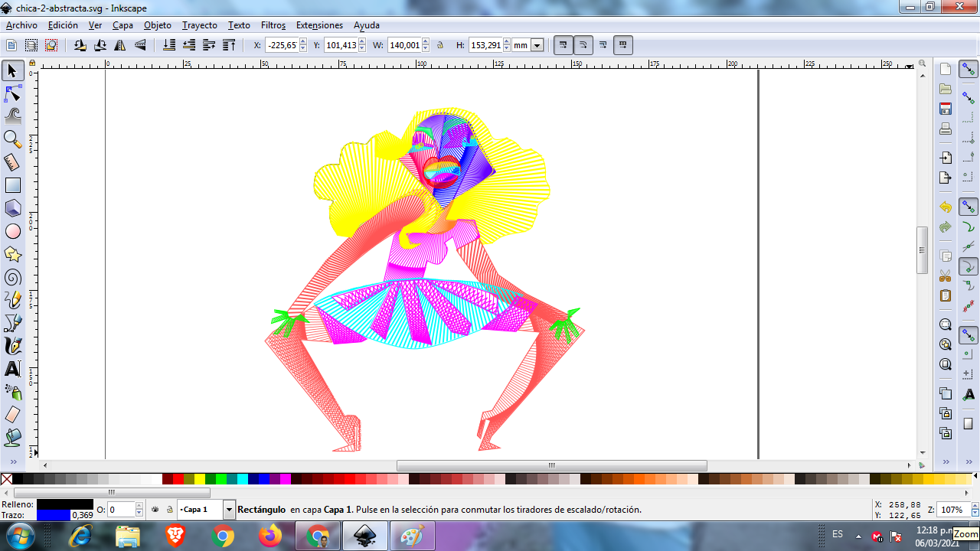Select the 3D Box tool
Image resolution: width=980 pixels, height=551 pixels.
click(12, 208)
